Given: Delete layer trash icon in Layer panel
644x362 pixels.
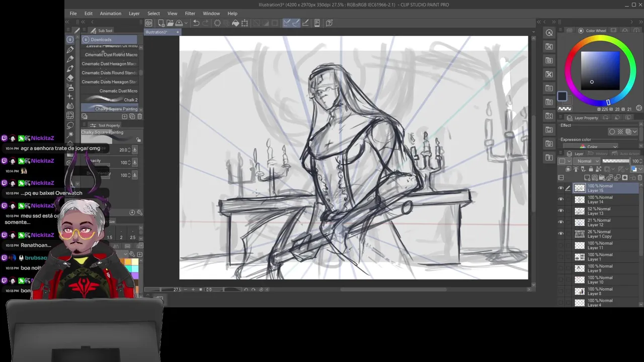Looking at the screenshot, I should 639,178.
